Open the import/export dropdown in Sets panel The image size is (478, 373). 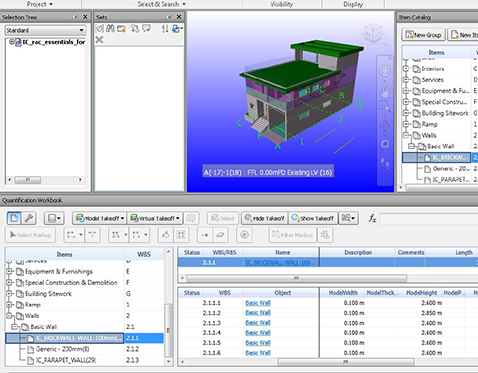[x=178, y=29]
